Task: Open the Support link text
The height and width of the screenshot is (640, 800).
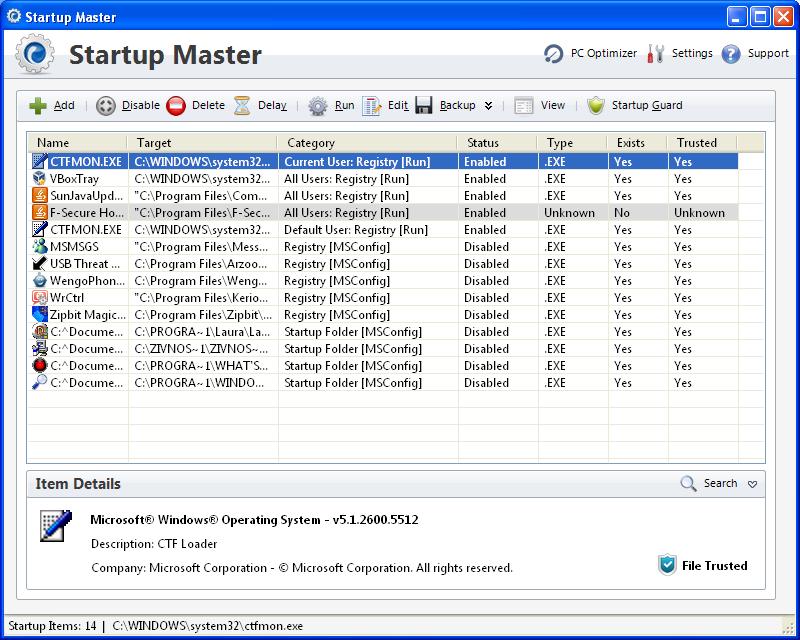Action: coord(768,53)
